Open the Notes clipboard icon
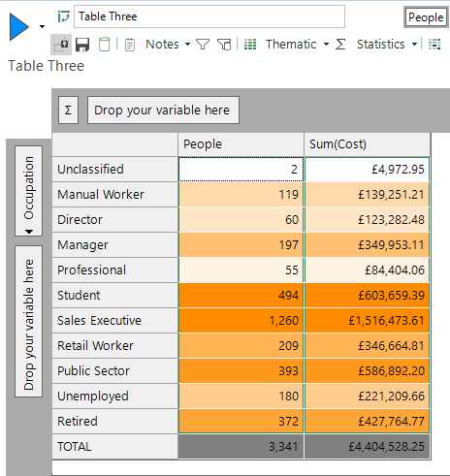The width and height of the screenshot is (450, 476). click(x=130, y=45)
